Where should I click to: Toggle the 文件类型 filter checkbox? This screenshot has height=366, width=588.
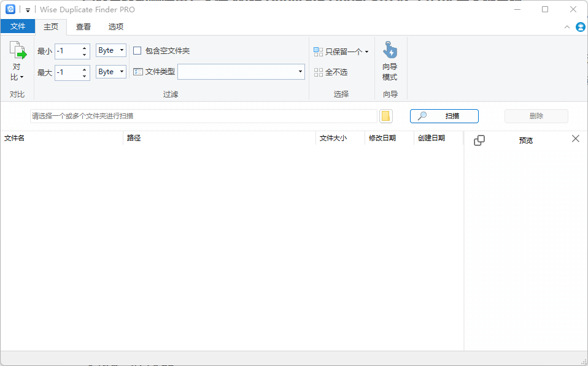[137, 72]
